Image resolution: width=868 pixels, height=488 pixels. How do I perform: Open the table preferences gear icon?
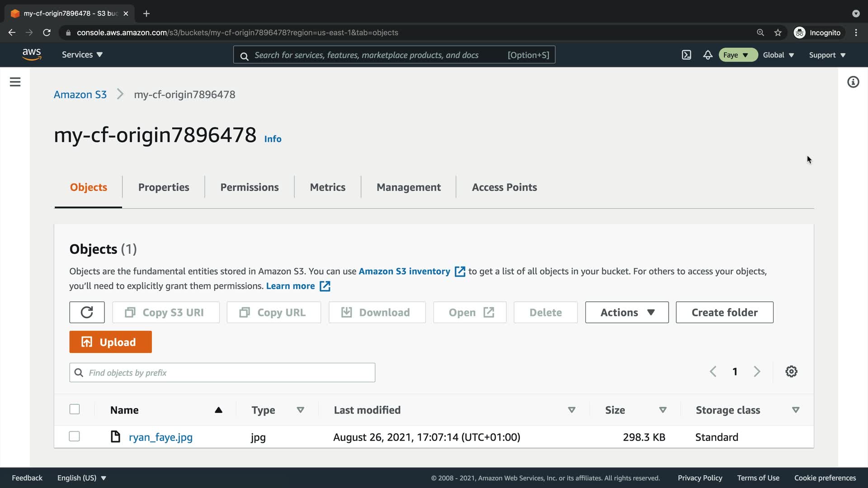[x=791, y=371]
